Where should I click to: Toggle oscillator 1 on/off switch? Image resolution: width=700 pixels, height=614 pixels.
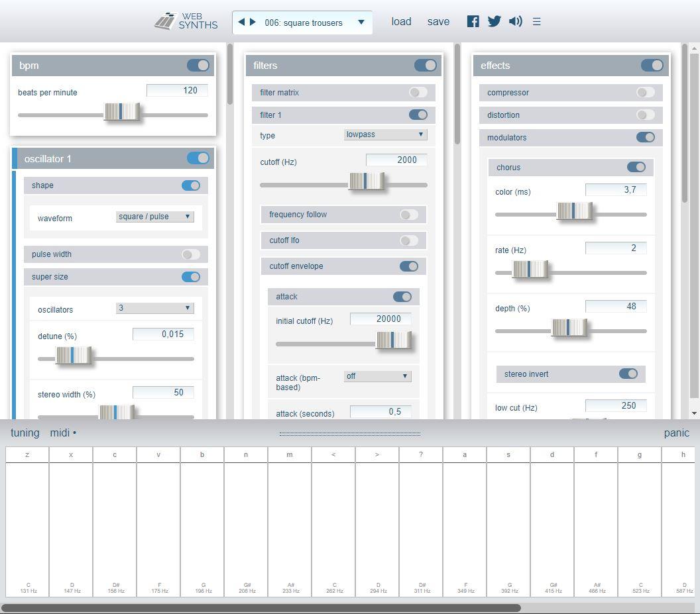198,158
